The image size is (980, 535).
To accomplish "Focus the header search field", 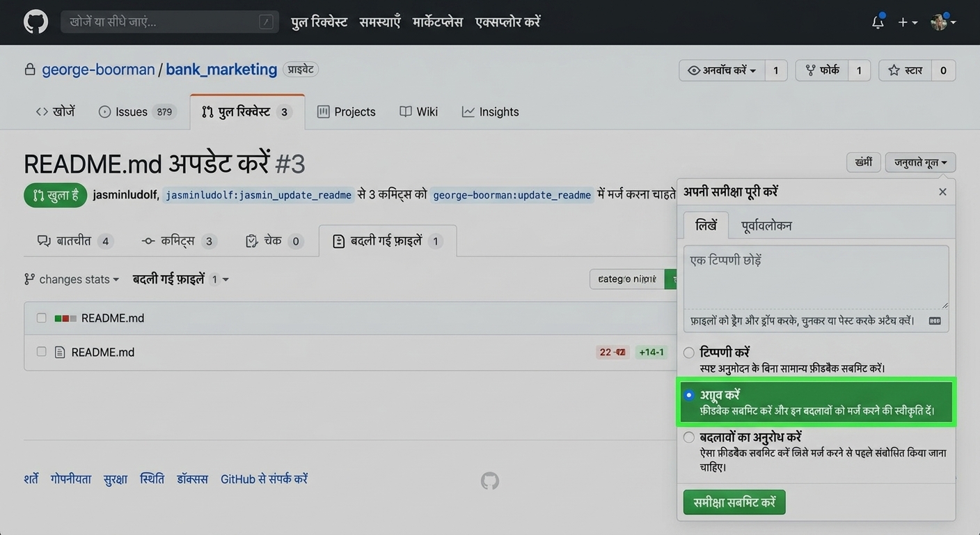I will 170,22.
